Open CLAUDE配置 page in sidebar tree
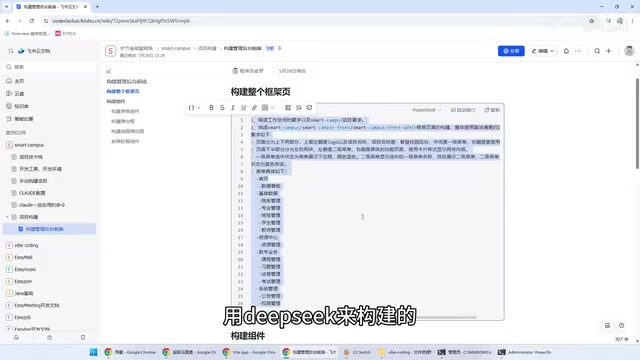This screenshot has width=640, height=360. (32, 193)
